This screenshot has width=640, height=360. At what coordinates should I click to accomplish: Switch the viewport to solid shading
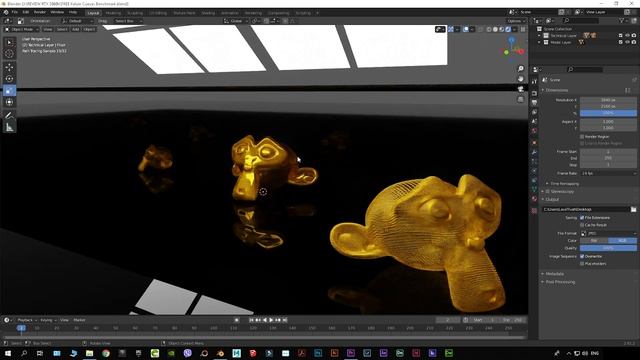[x=496, y=29]
